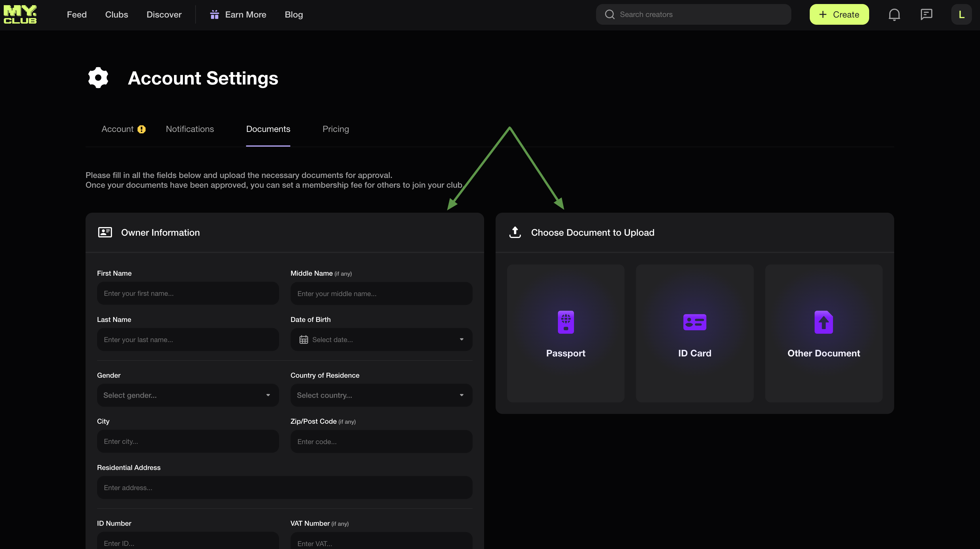Click the Account warning badge icon
Screen dimensions: 980x549
coord(142,129)
